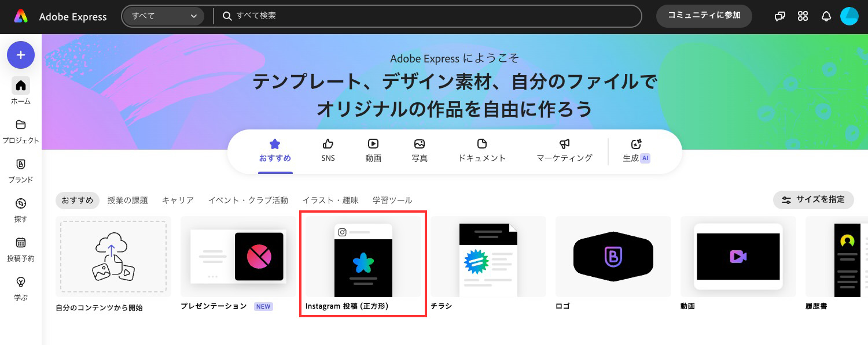Open the chat feedback icon in header

(x=780, y=16)
